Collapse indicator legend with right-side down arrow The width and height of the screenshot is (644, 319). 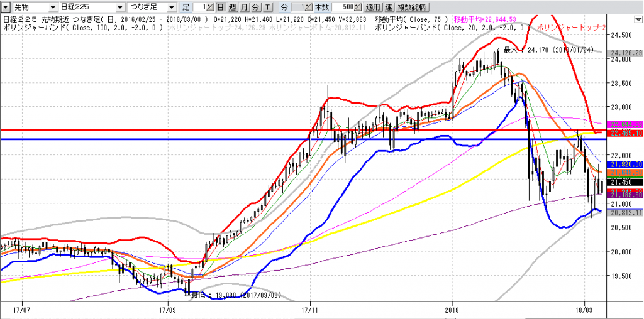pyautogui.click(x=638, y=19)
